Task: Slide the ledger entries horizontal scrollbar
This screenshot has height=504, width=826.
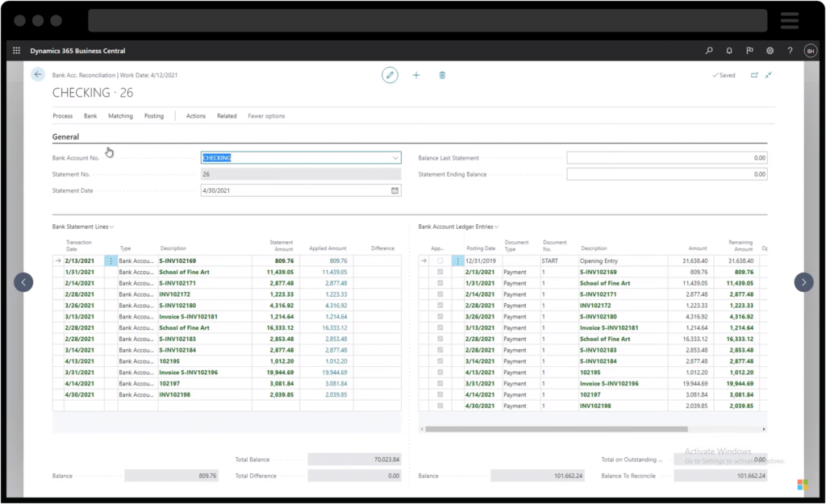Action: tap(557, 429)
